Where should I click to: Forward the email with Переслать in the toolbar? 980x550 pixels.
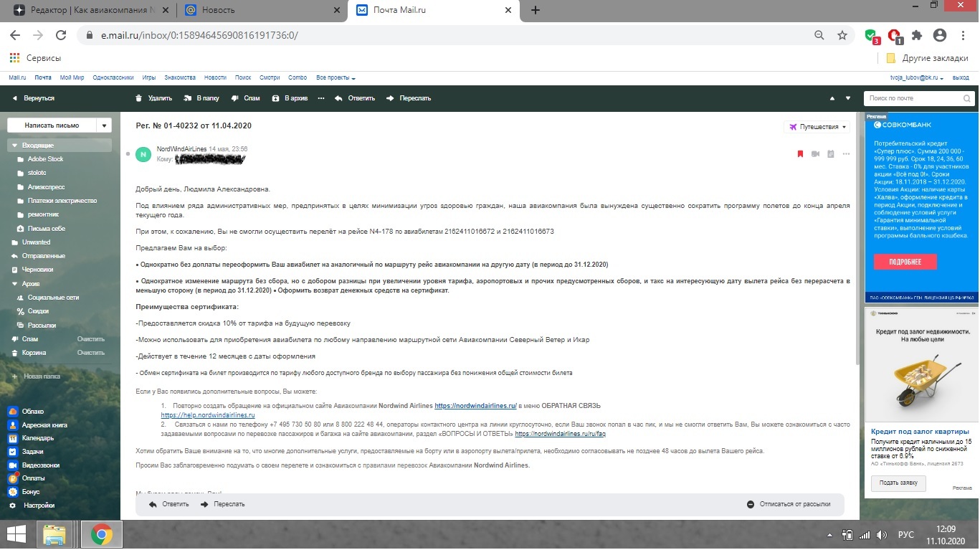point(409,98)
